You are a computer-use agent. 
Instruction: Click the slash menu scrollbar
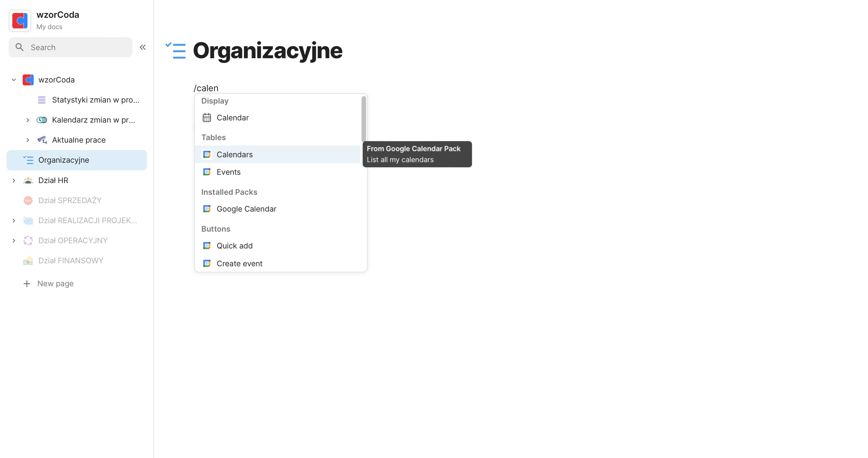tap(363, 119)
